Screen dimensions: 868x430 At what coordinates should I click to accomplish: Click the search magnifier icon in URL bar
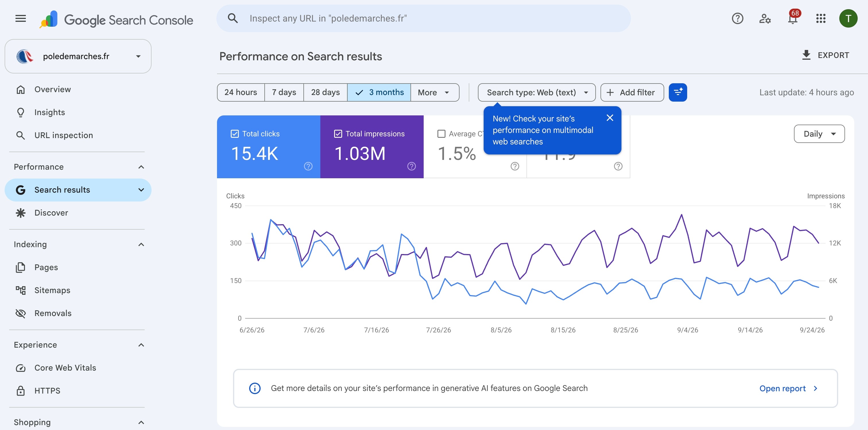pos(233,18)
